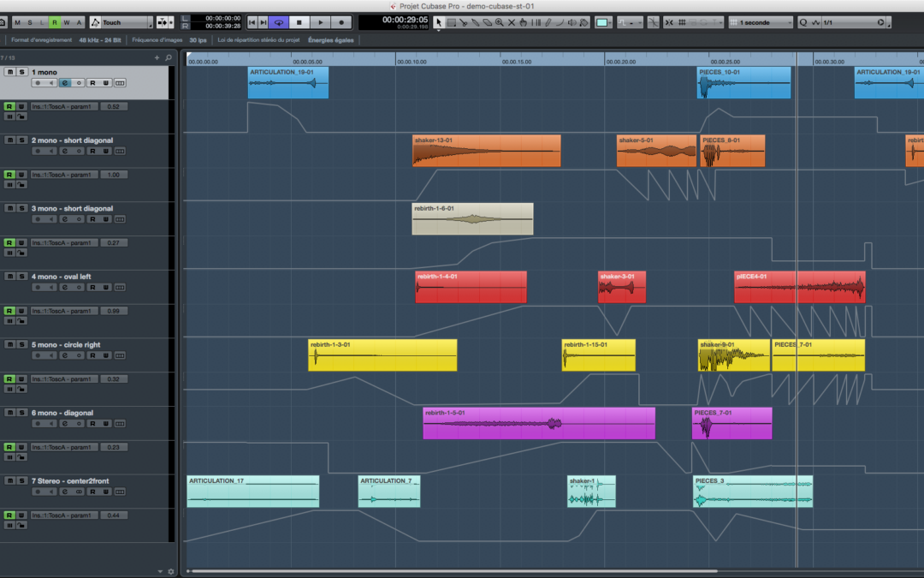This screenshot has height=578, width=924.
Task: Click Go to Next Marker transport button
Action: click(x=264, y=22)
